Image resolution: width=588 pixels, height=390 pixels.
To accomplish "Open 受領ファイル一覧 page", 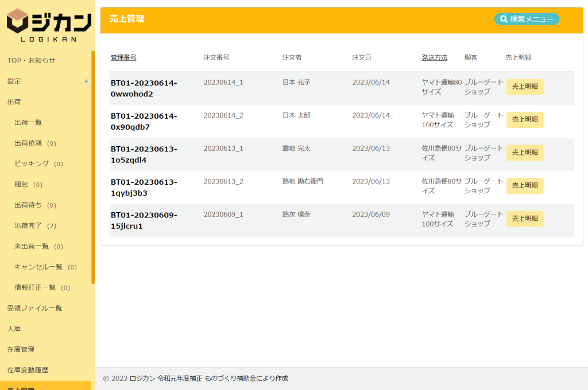I will [x=34, y=308].
